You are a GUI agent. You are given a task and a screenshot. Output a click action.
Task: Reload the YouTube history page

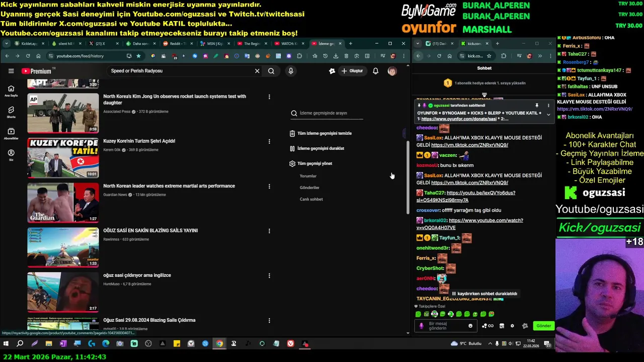click(x=28, y=56)
